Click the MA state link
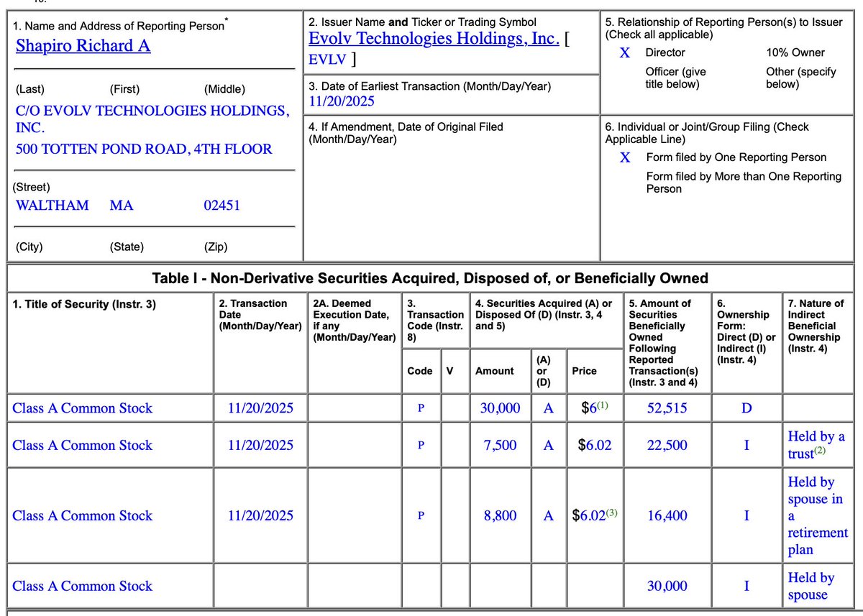The image size is (863, 616). click(x=122, y=206)
